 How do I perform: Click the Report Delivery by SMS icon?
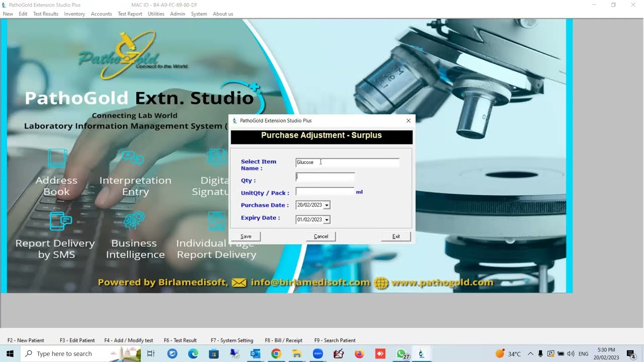pyautogui.click(x=60, y=221)
